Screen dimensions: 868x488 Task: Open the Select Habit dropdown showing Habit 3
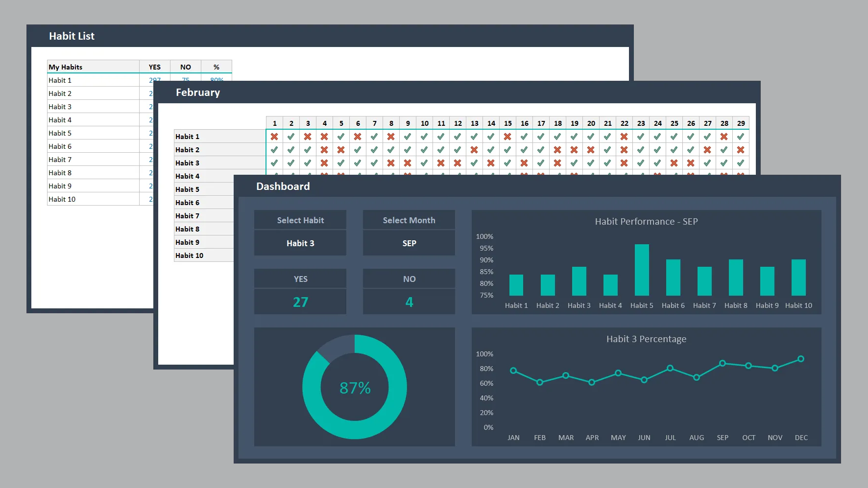pyautogui.click(x=300, y=243)
